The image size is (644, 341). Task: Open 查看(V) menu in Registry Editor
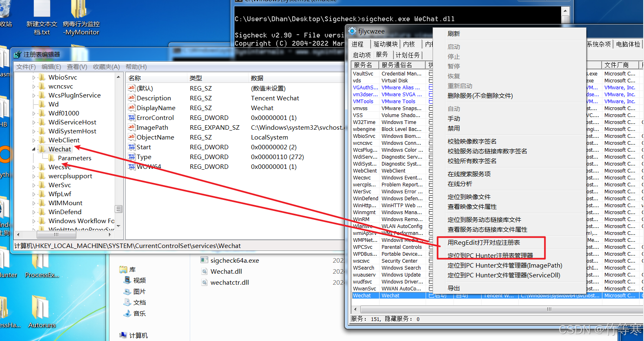point(77,67)
